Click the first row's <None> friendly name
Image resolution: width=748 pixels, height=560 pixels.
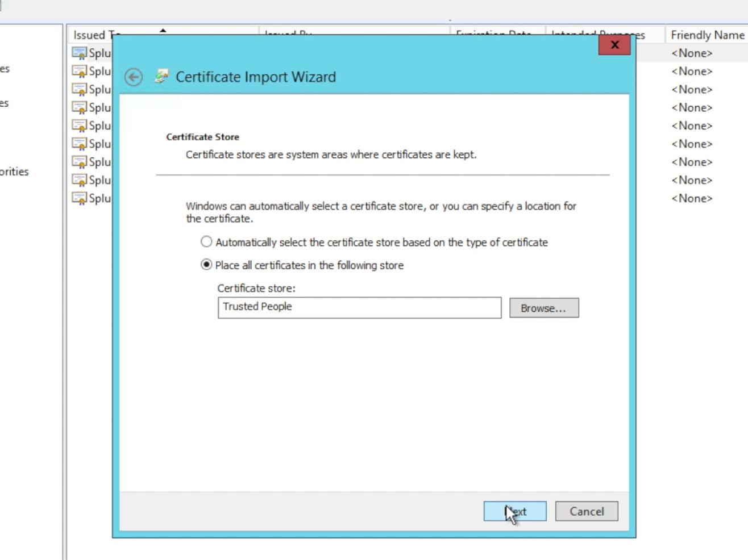[691, 53]
